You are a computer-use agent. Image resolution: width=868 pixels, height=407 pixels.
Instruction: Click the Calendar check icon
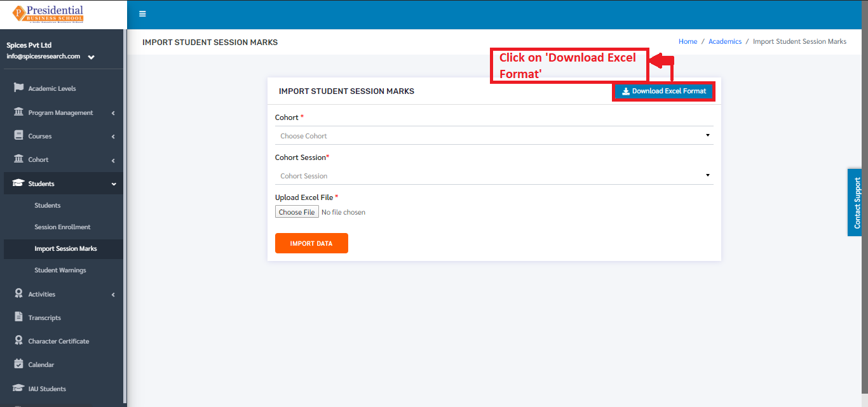(x=18, y=364)
